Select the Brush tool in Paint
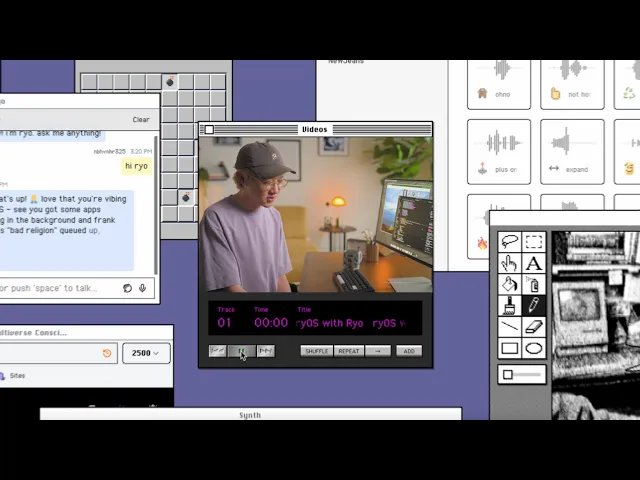640x480 pixels. pyautogui.click(x=509, y=306)
